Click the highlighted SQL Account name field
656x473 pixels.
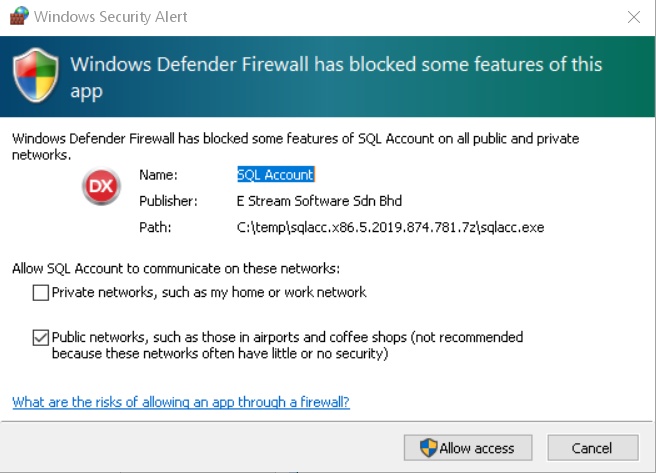pos(275,174)
